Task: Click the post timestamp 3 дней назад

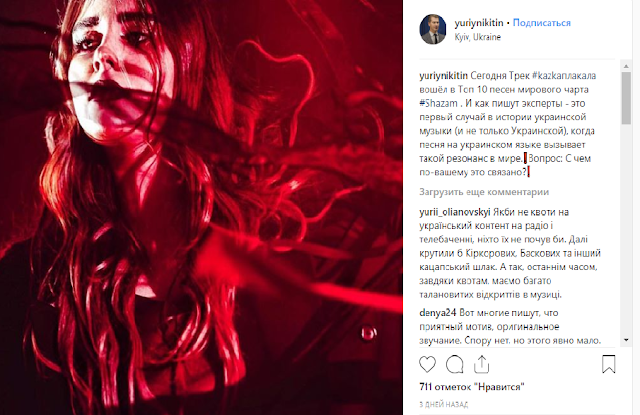Action: tap(444, 404)
